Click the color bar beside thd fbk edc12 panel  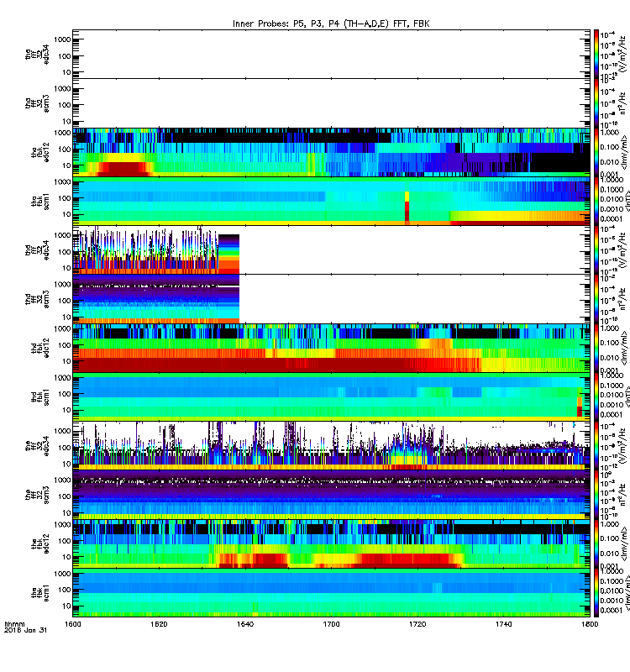tap(596, 348)
